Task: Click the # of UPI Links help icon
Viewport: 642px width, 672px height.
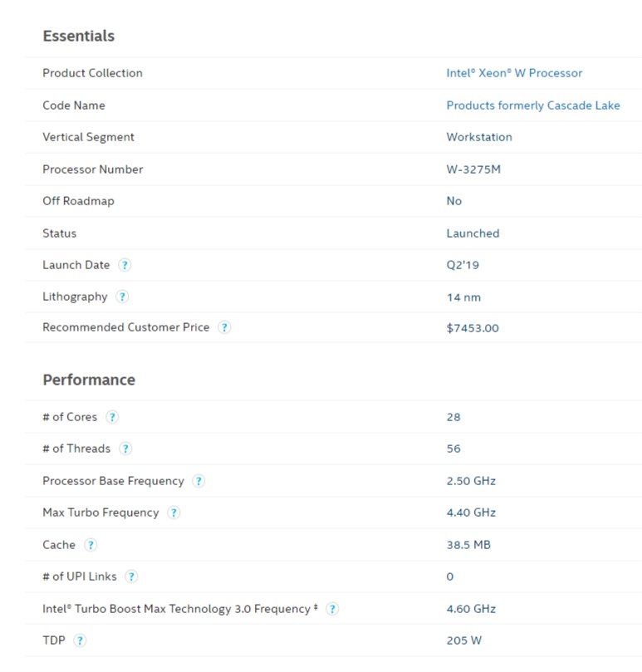Action: coord(131,576)
